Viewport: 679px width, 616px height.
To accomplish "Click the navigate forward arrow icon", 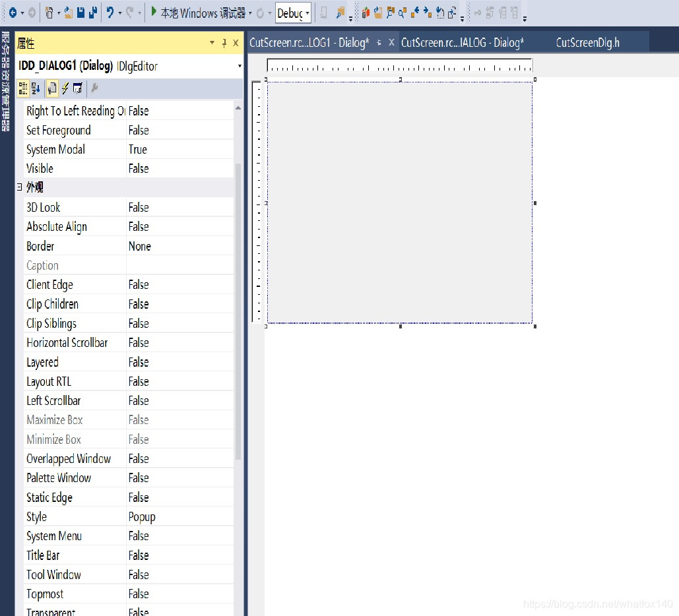I will [x=32, y=13].
